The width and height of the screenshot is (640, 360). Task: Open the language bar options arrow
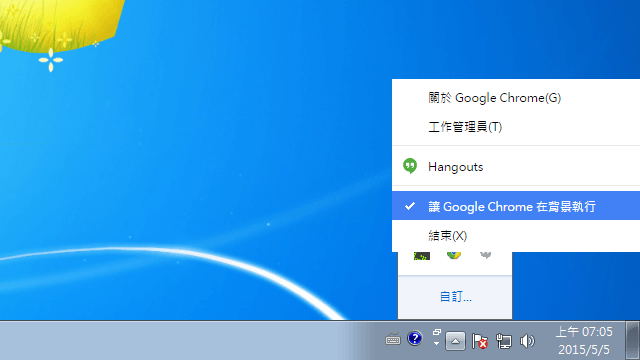click(x=436, y=344)
